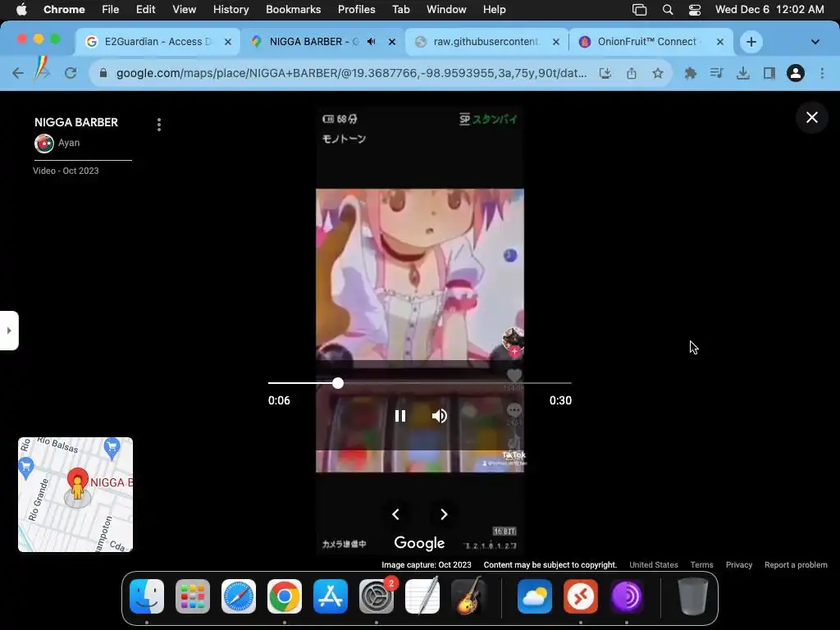Image resolution: width=840 pixels, height=630 pixels.
Task: Open the Apple menu
Action: (21, 9)
